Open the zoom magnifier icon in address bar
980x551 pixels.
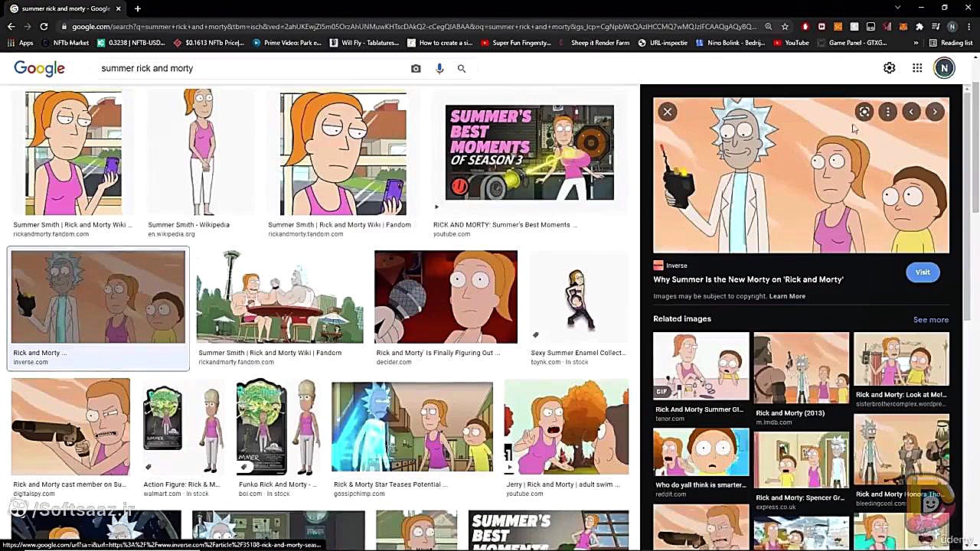tap(768, 26)
